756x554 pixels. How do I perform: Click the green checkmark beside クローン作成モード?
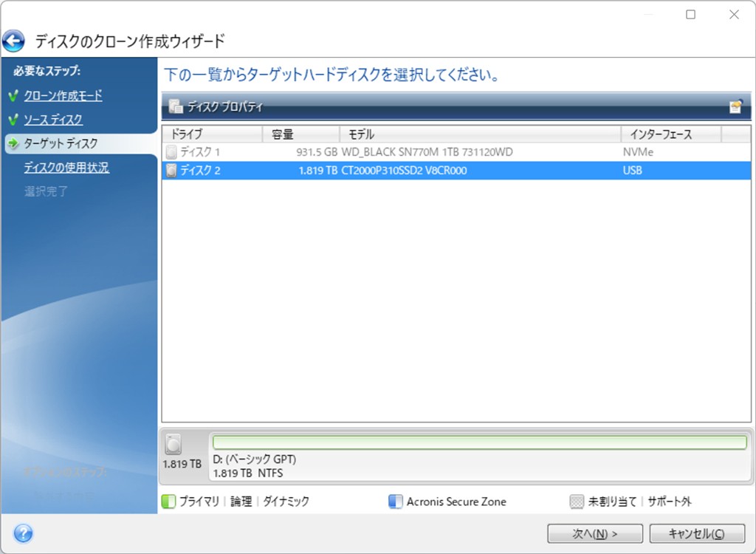[x=13, y=95]
